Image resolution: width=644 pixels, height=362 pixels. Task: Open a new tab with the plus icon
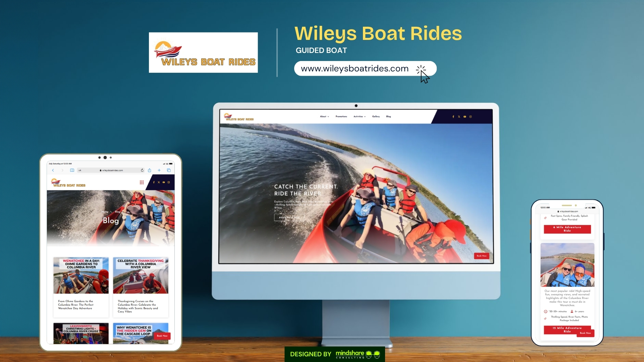pyautogui.click(x=159, y=170)
